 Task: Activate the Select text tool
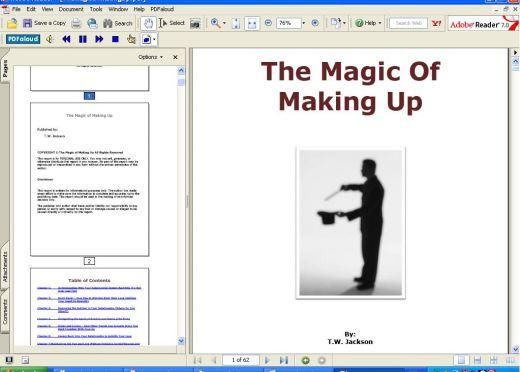click(172, 23)
